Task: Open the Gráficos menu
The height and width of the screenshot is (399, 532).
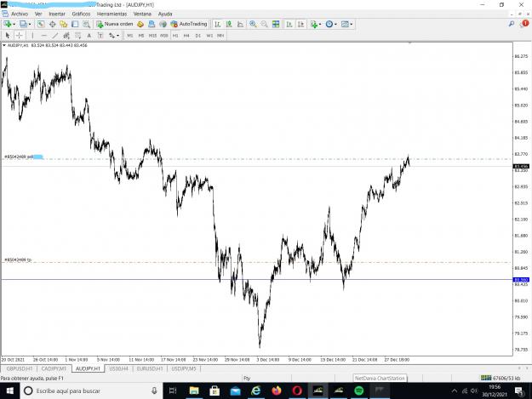Action: tap(81, 14)
